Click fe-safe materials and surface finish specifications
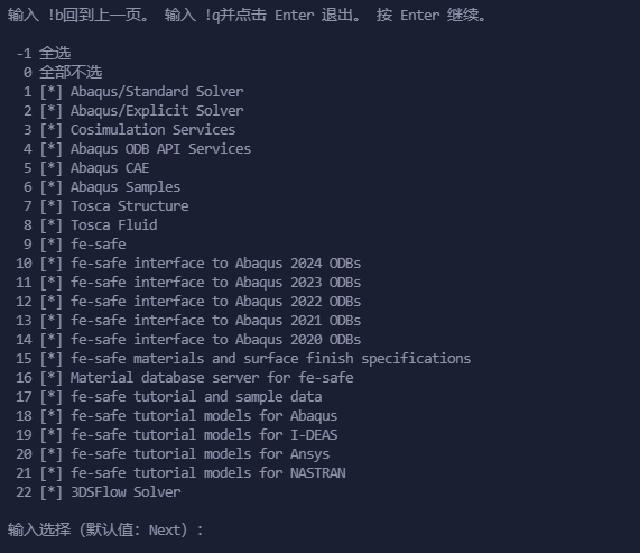Screen dimensions: 640x553 coord(271,359)
